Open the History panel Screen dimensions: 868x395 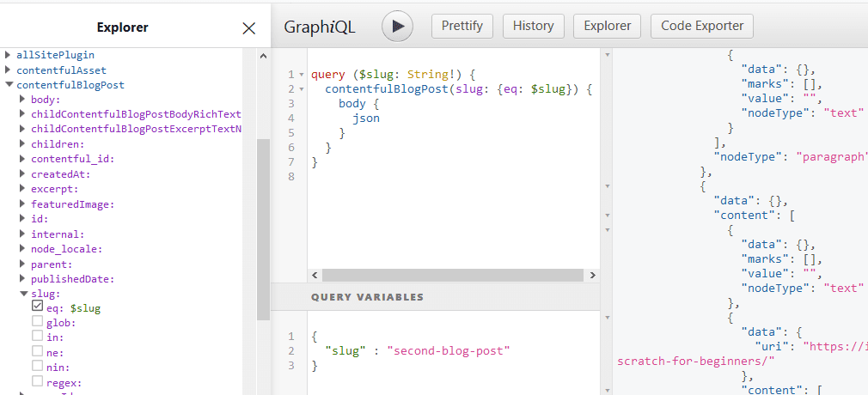(534, 26)
